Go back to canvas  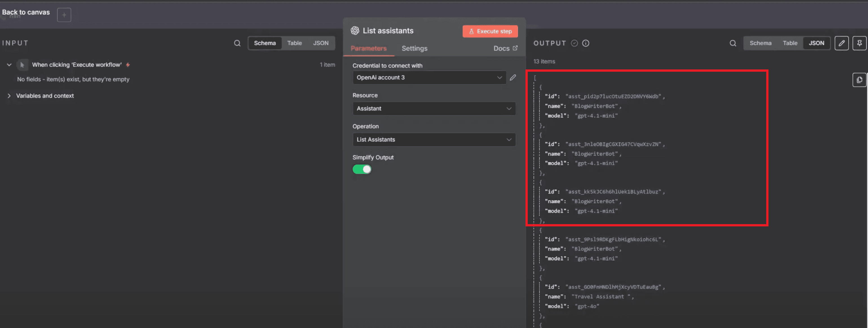(26, 12)
